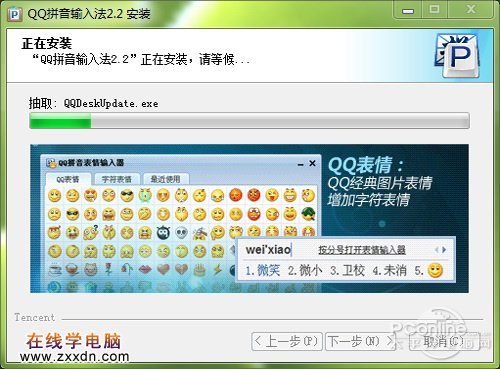Image resolution: width=500 pixels, height=369 pixels.
Task: Choose candidate 3.卫校
Action: point(347,270)
